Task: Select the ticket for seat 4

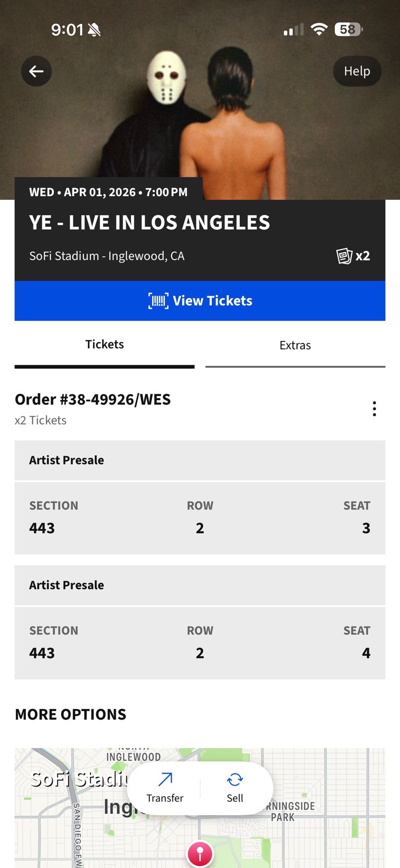Action: click(200, 643)
